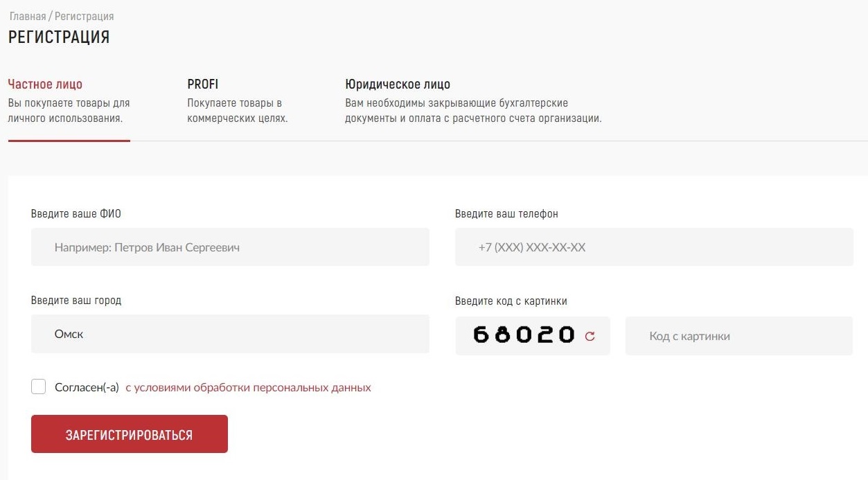The height and width of the screenshot is (480, 868).
Task: Click the Код с картинки input
Action: 739,336
